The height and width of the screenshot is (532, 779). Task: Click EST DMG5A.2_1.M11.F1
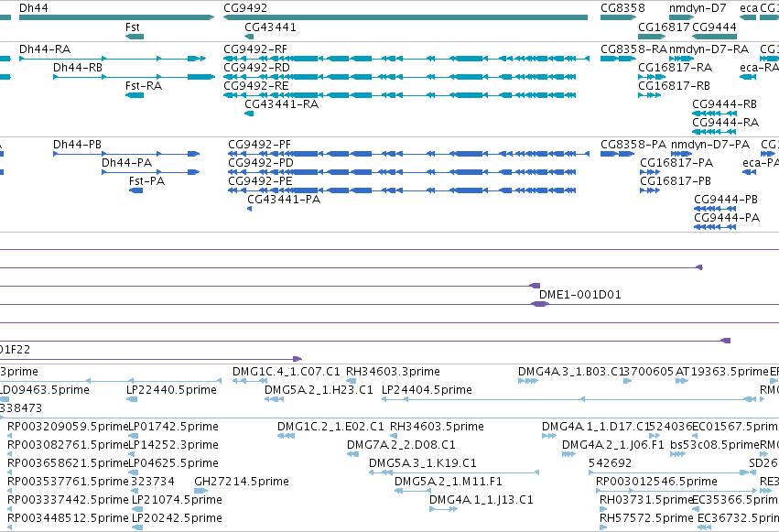[x=412, y=491]
